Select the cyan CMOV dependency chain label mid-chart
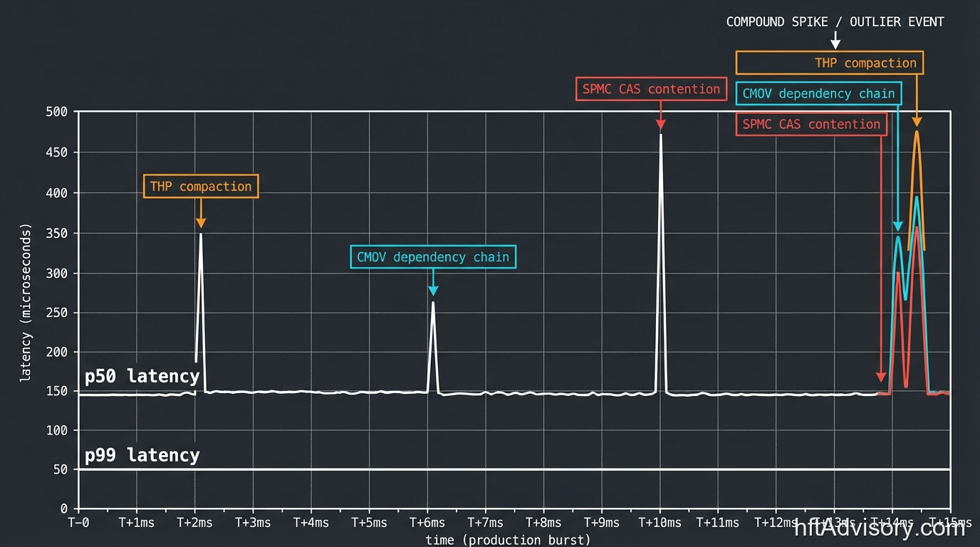 [x=432, y=256]
